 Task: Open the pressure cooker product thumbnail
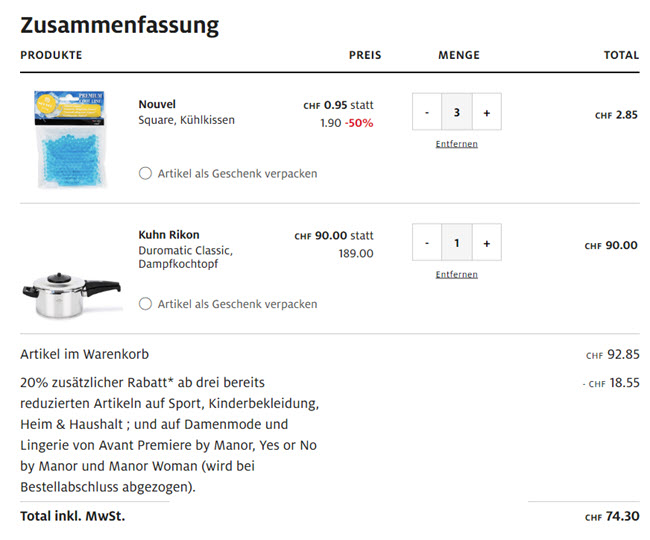tap(70, 292)
